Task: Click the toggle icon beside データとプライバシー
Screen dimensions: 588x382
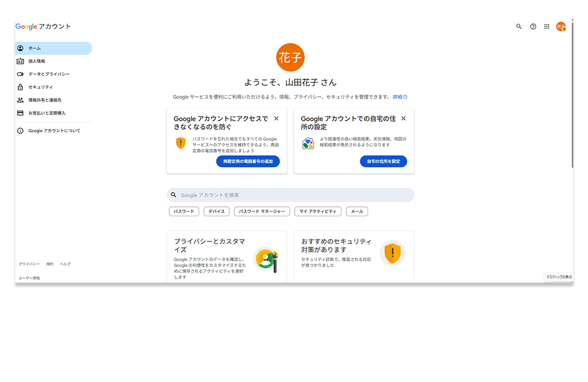Action: click(20, 74)
